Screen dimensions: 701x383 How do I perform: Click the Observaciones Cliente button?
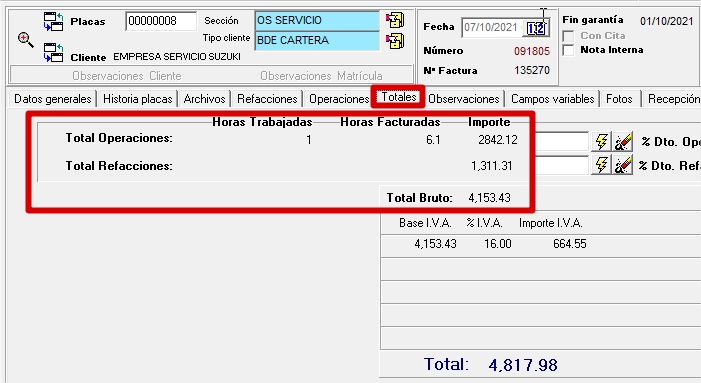(127, 76)
